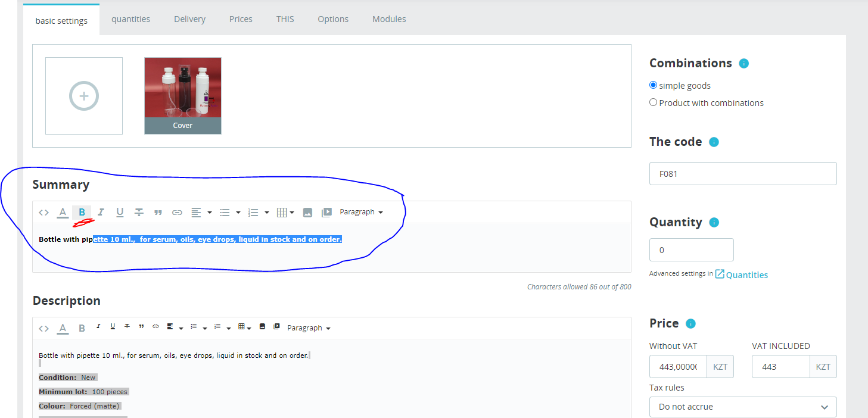Viewport: 868px width, 418px height.
Task: Open text color picker in Summary toolbar
Action: pos(63,212)
